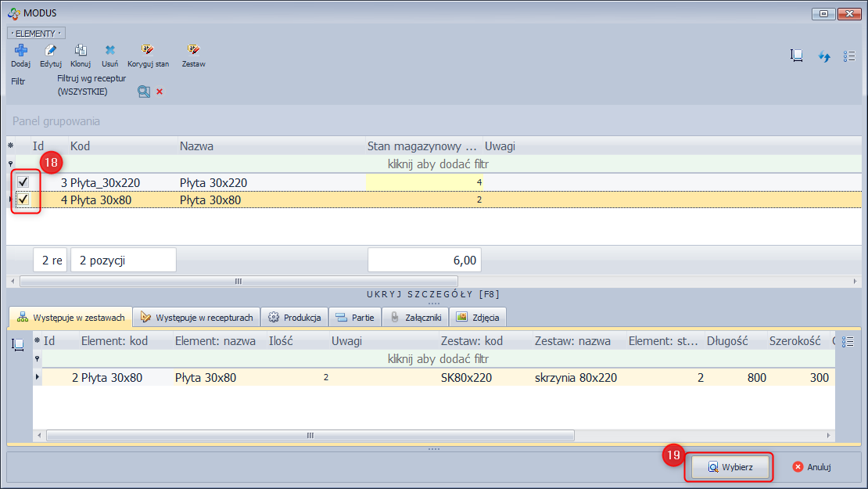Expand the Płyta 30x80 row in details grid
Screen dimensions: 868x489
(x=38, y=378)
